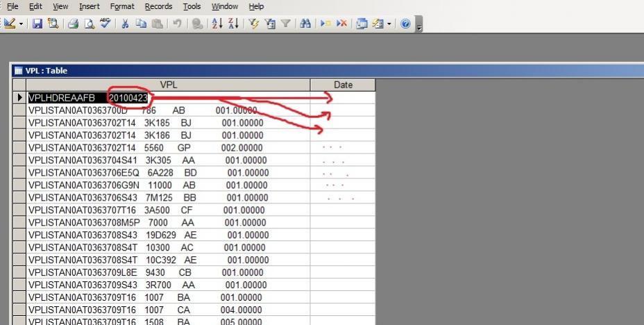Show the Database Window icon
This screenshot has height=325, width=644.
tap(362, 24)
